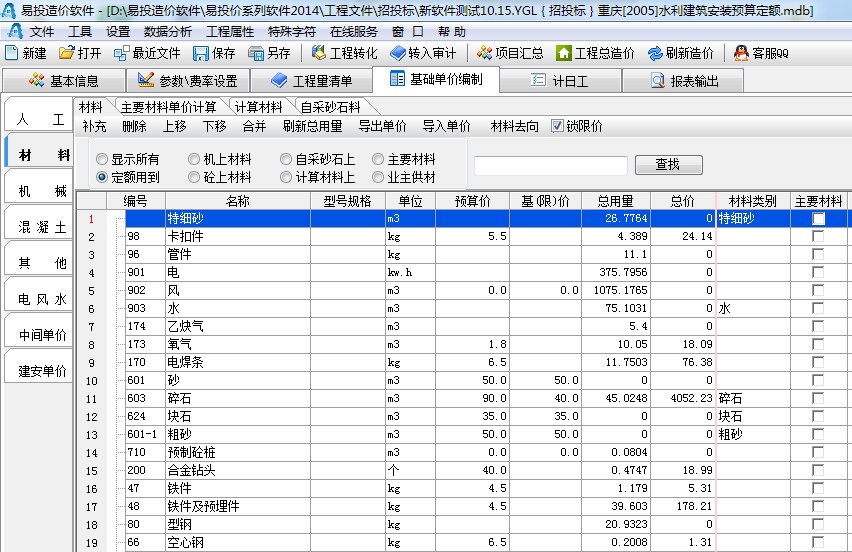The width and height of the screenshot is (852, 552).
Task: Select the 机械 side panel tab
Action: [x=39, y=191]
